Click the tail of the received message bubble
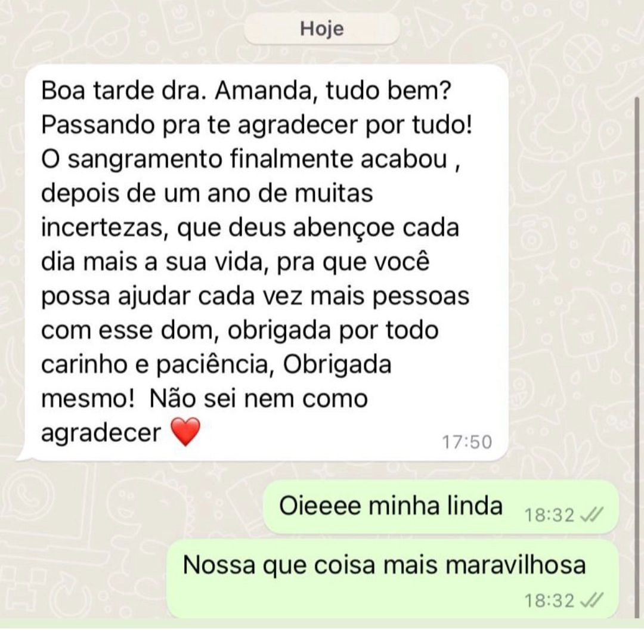 click(x=24, y=456)
